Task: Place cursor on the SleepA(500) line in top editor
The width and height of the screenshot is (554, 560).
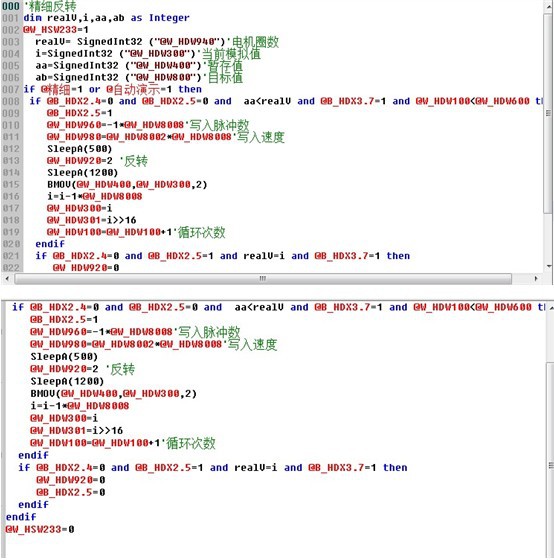Action: tap(80, 149)
